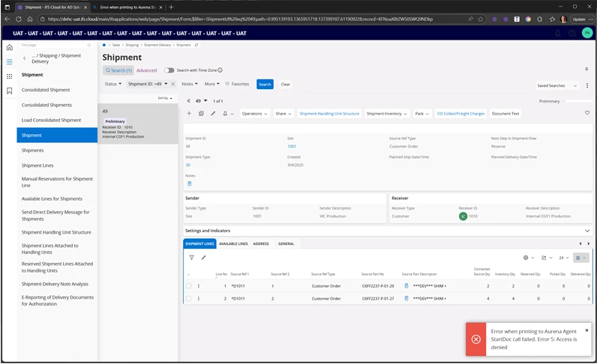Open the Notes document icon
Viewport: 597px width, 364px height.
(x=189, y=183)
